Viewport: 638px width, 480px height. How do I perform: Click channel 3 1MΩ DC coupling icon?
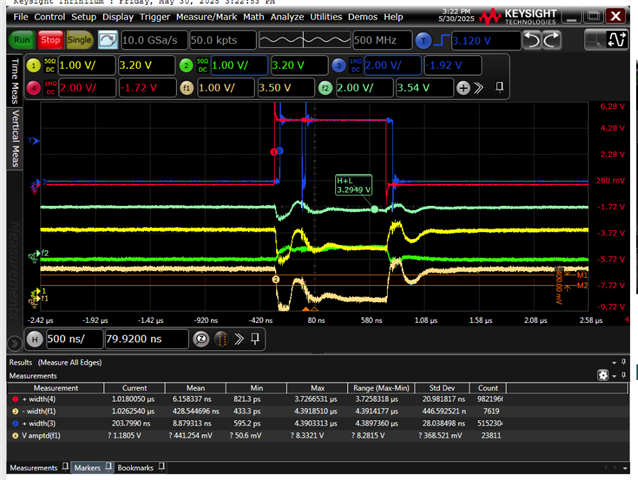click(355, 65)
